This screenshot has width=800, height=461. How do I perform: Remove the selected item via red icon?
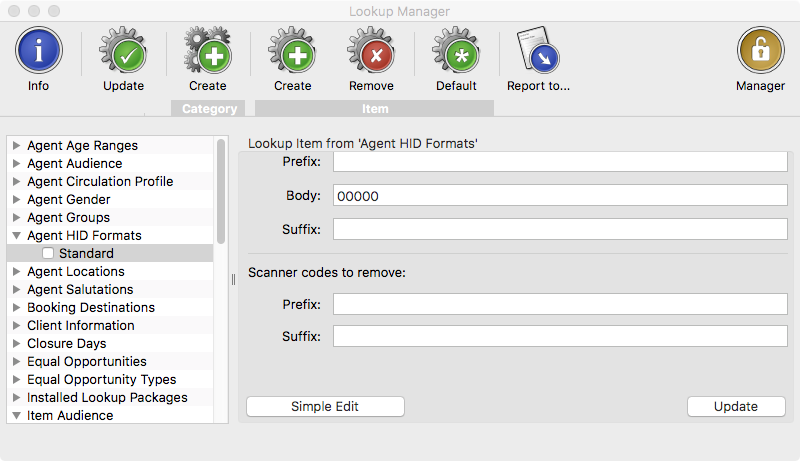(371, 50)
